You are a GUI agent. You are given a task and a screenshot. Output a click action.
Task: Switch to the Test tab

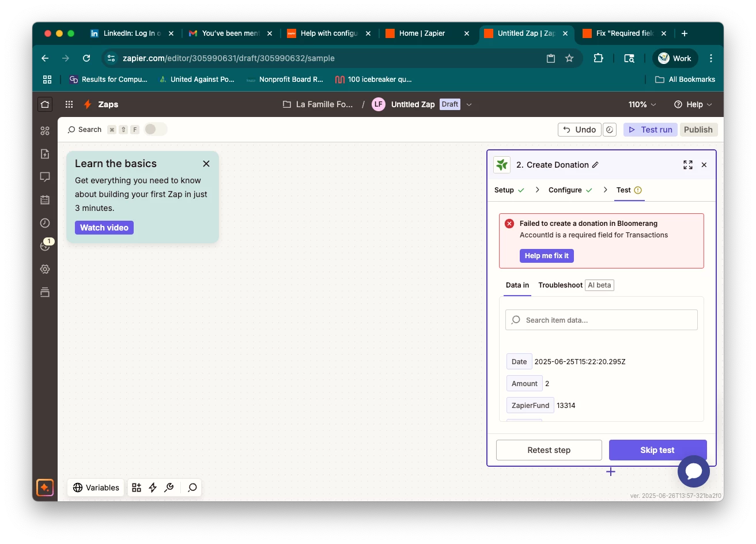tap(629, 190)
